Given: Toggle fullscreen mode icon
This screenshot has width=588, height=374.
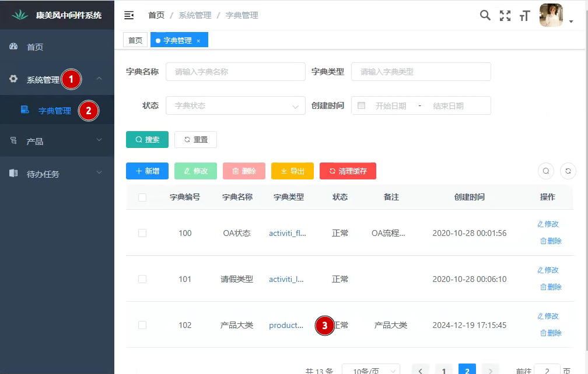Looking at the screenshot, I should click(x=505, y=16).
